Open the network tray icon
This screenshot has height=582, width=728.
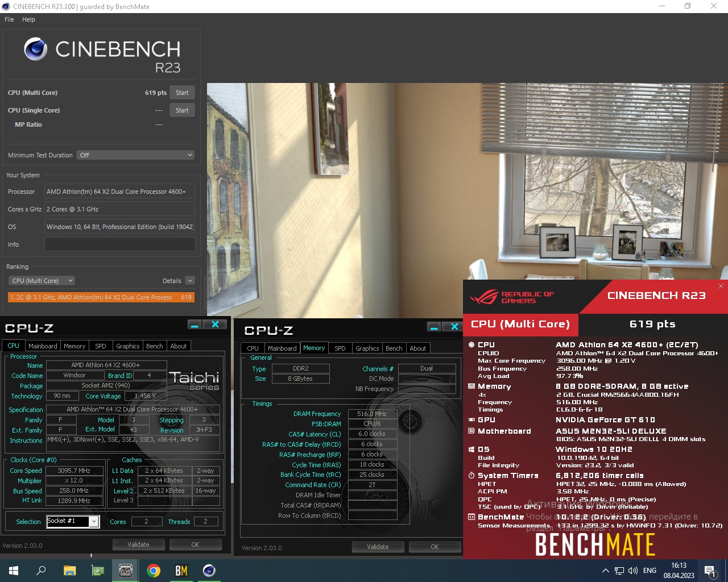point(619,571)
